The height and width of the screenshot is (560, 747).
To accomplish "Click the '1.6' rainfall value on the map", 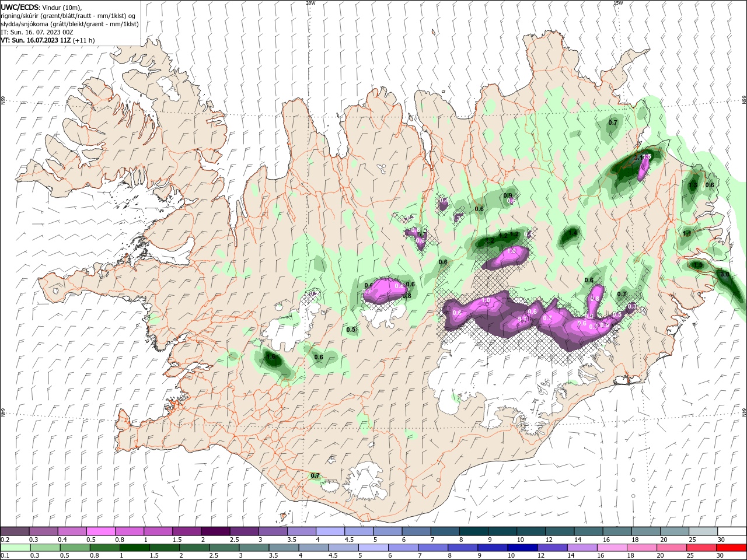I will point(270,356).
